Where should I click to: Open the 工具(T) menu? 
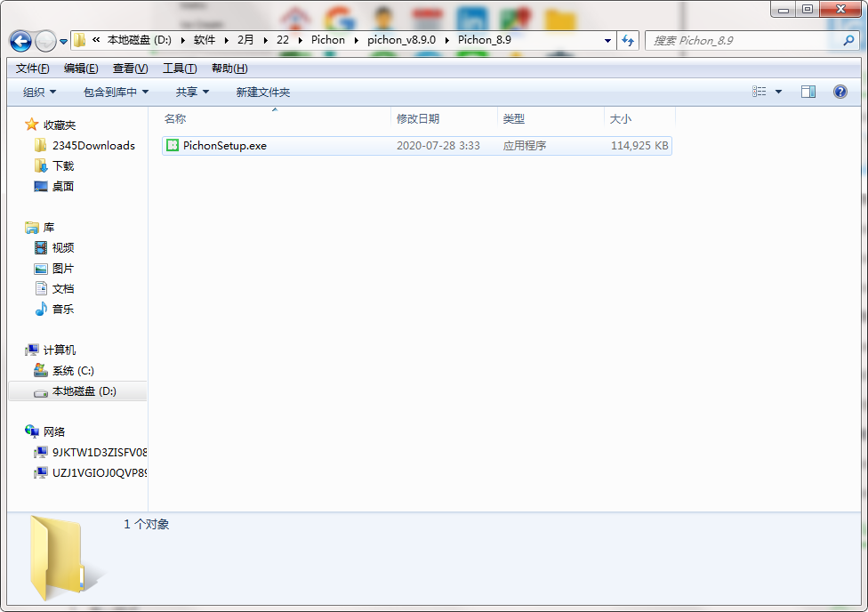tap(180, 68)
